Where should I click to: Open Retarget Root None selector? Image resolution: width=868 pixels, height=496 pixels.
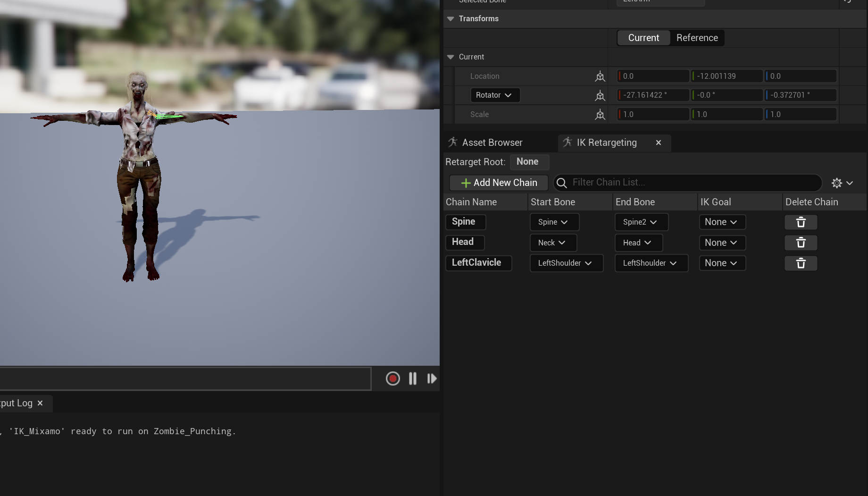coord(529,162)
